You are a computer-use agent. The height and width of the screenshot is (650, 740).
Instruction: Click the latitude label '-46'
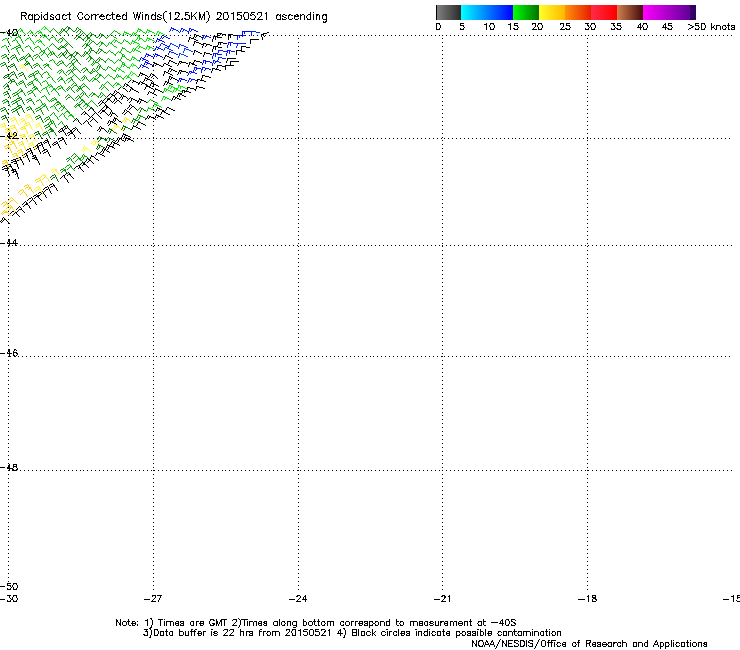point(9,353)
